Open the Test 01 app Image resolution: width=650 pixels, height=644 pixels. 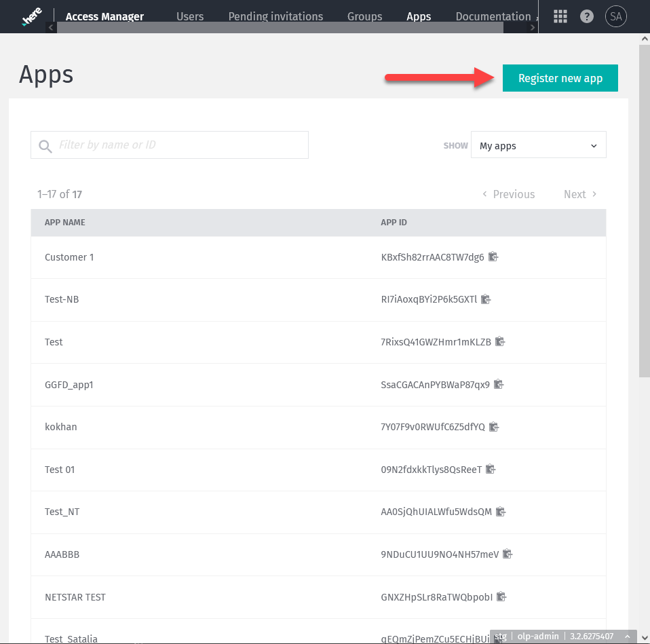(60, 470)
